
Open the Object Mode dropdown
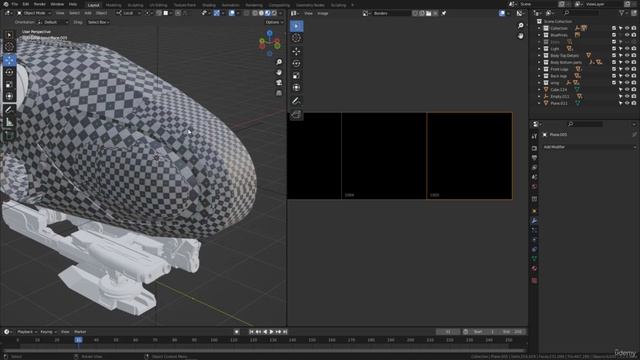point(34,13)
